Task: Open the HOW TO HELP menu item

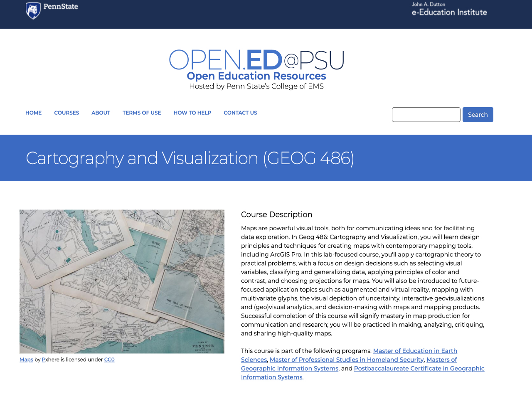Action: pyautogui.click(x=192, y=113)
